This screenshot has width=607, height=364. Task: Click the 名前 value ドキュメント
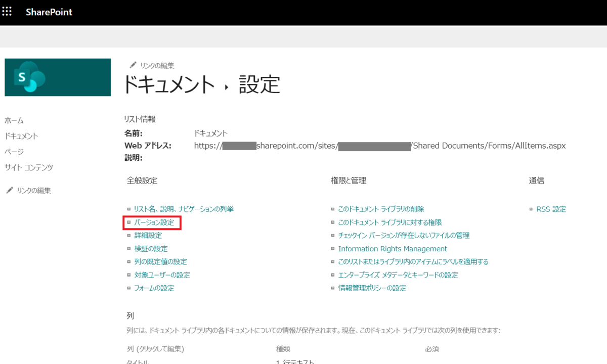pos(211,133)
